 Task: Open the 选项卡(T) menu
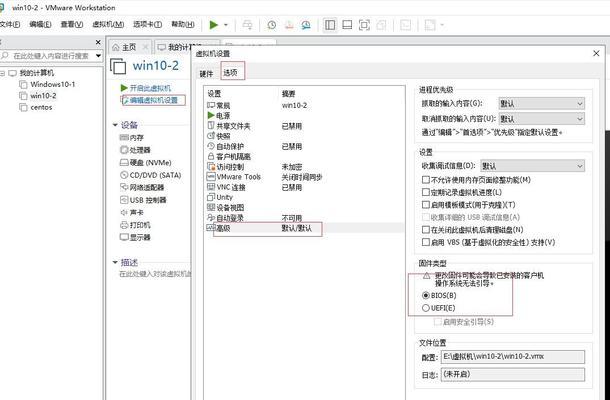point(147,25)
